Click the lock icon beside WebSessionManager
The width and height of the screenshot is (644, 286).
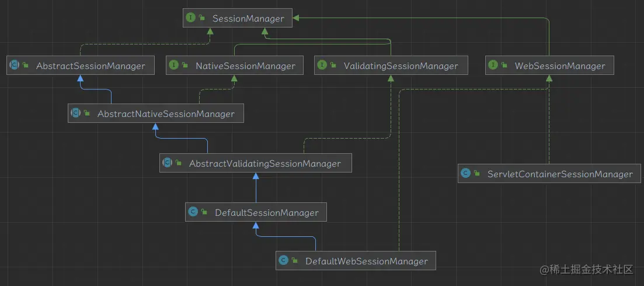tap(504, 65)
